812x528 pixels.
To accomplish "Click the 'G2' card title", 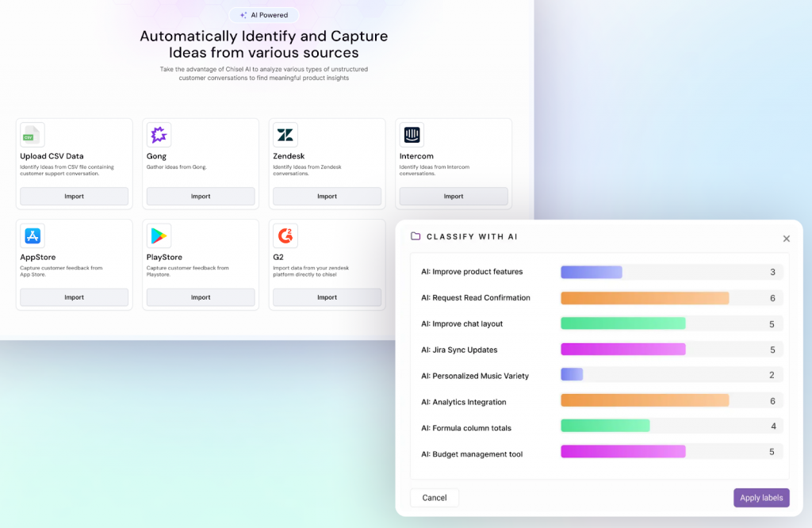I will click(278, 257).
